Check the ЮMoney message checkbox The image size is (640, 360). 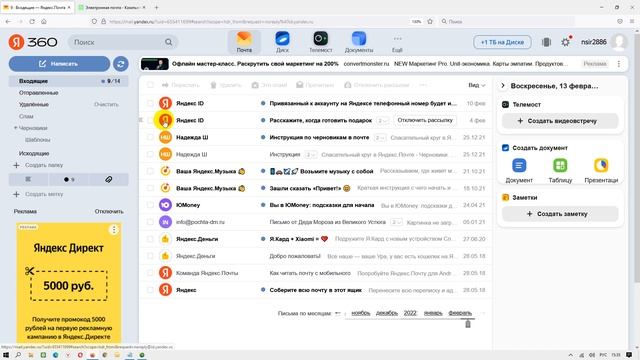click(x=150, y=205)
